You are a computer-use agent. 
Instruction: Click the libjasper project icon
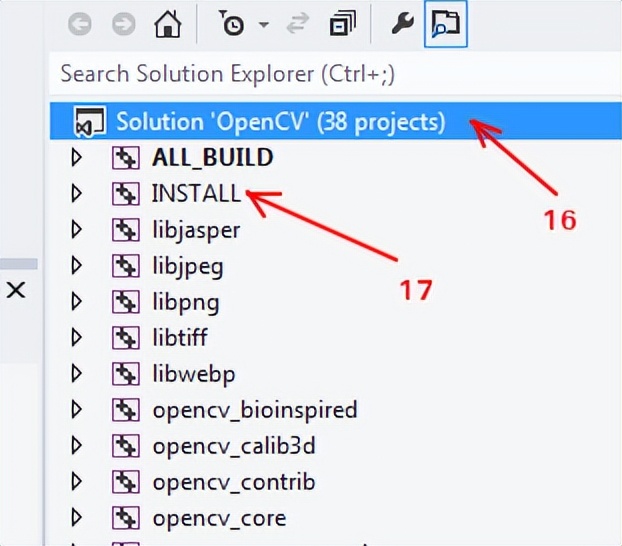point(126,230)
